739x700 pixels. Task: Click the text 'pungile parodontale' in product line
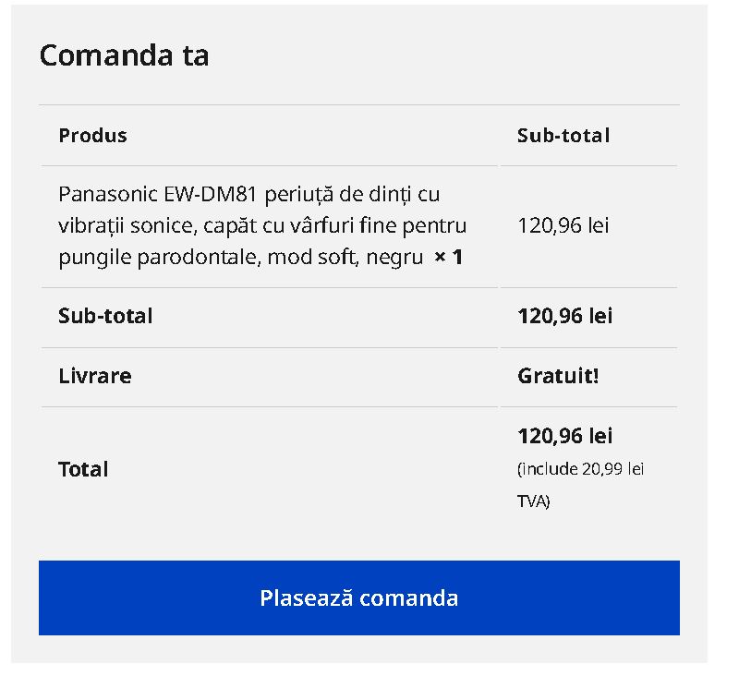(x=159, y=258)
